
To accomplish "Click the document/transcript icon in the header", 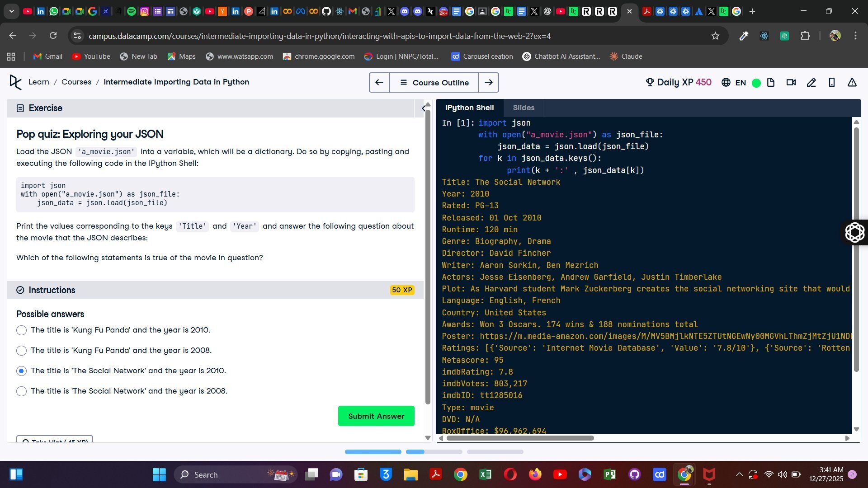I will [771, 82].
